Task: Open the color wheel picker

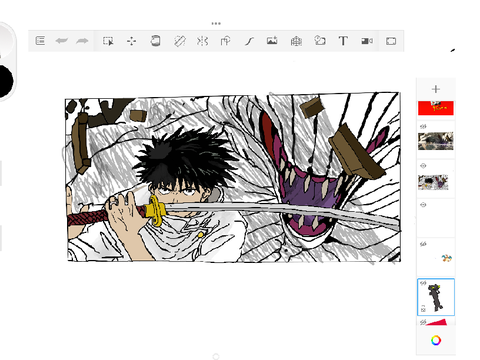Action: point(436,340)
